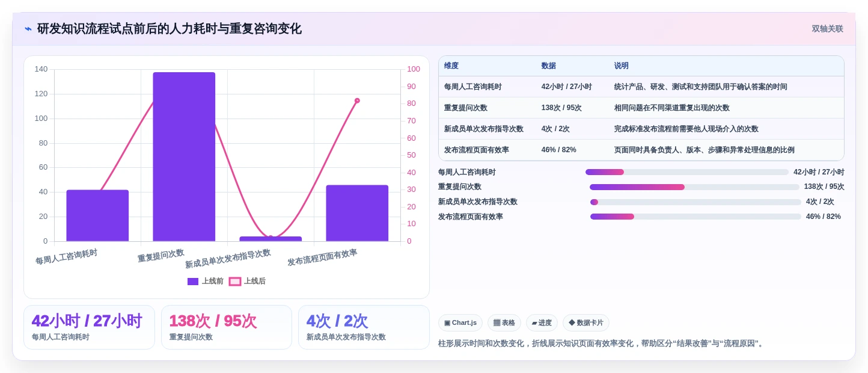Click the 双轴关联 label in header
This screenshot has height=373, width=868.
click(827, 29)
